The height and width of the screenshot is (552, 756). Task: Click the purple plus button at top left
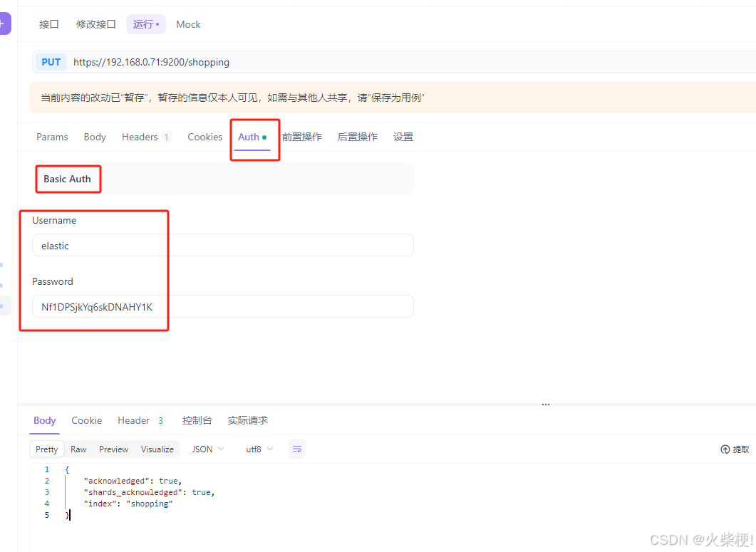pyautogui.click(x=4, y=24)
